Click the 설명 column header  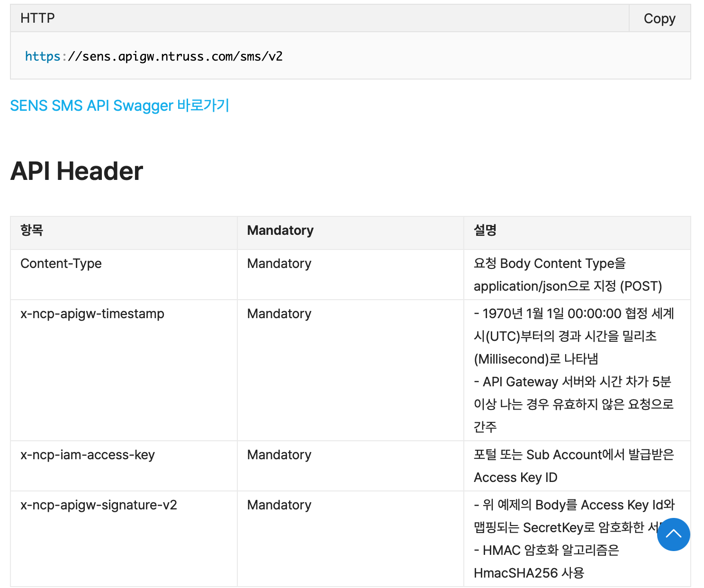(x=485, y=231)
